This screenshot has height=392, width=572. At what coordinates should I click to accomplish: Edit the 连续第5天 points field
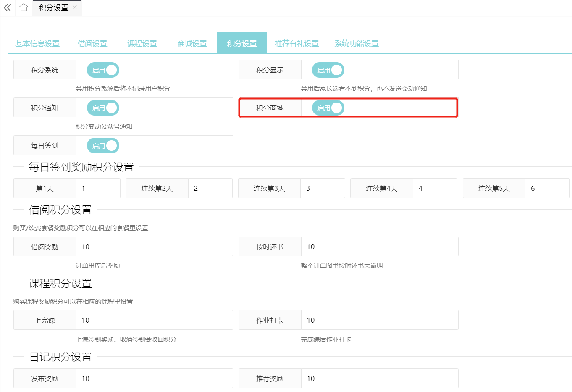coord(547,188)
